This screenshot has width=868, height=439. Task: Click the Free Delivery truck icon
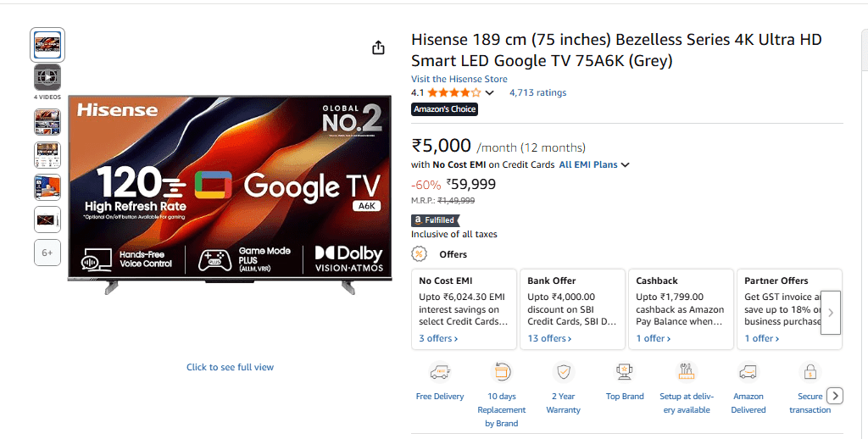[x=440, y=372]
